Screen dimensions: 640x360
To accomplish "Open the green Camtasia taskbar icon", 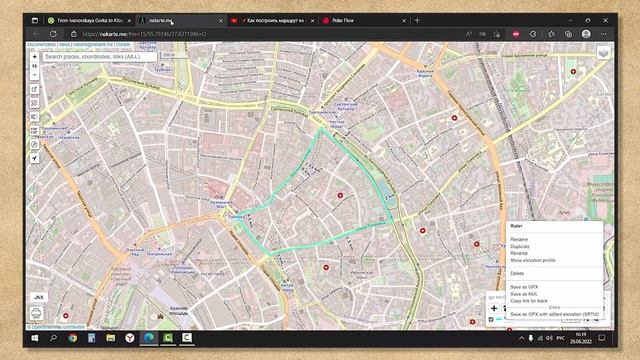I will pyautogui.click(x=168, y=338).
